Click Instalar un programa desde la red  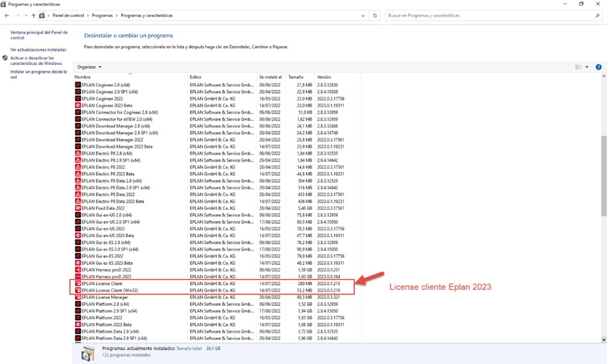pos(38,74)
